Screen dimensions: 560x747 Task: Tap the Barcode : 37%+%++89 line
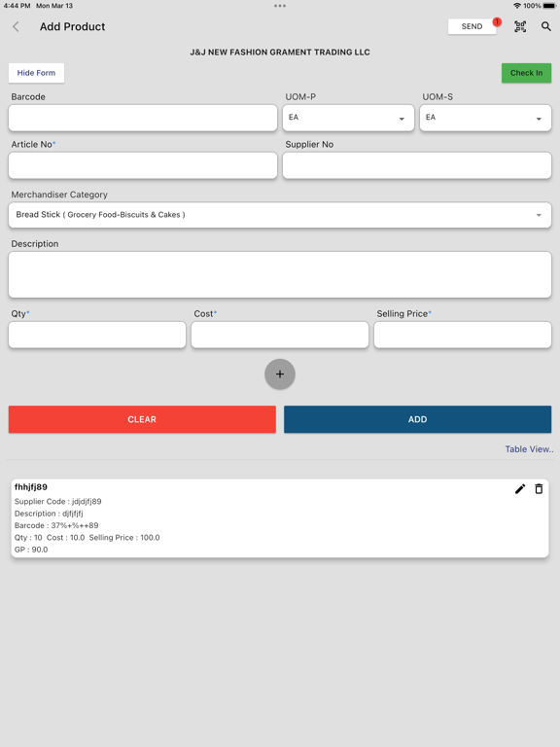click(x=56, y=525)
